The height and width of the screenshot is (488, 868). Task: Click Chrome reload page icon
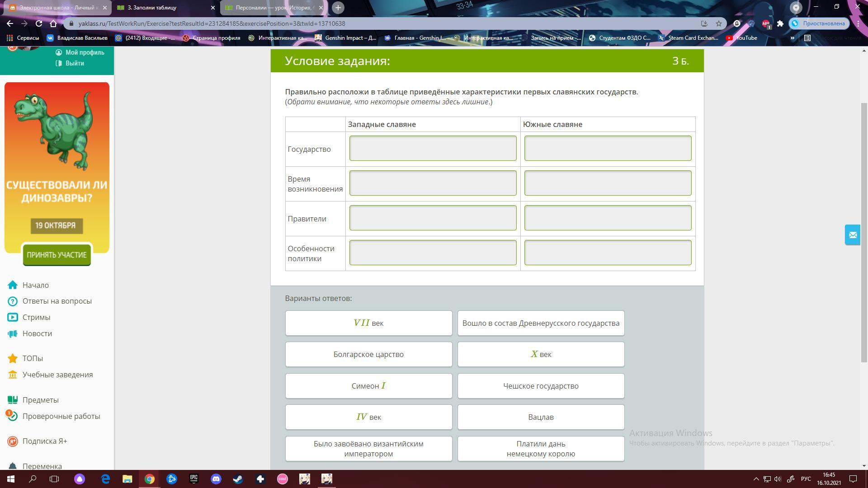(x=39, y=23)
